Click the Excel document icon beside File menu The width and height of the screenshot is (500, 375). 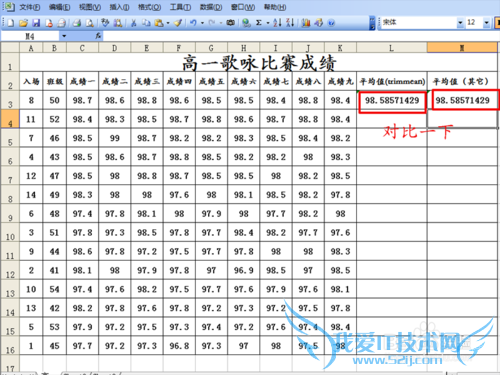pos(9,7)
